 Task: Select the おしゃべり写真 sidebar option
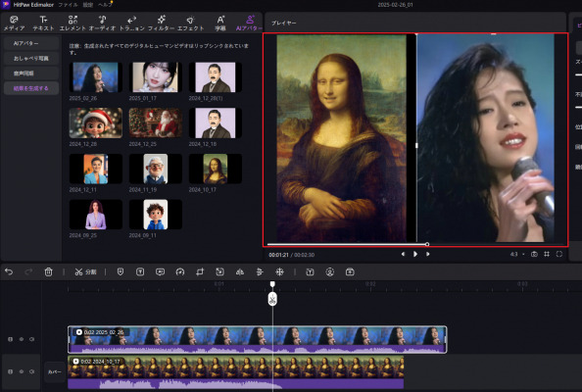click(x=31, y=58)
